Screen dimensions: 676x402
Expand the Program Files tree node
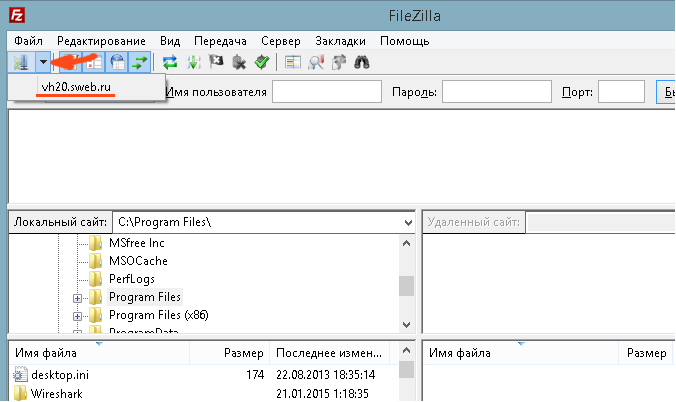pos(77,298)
